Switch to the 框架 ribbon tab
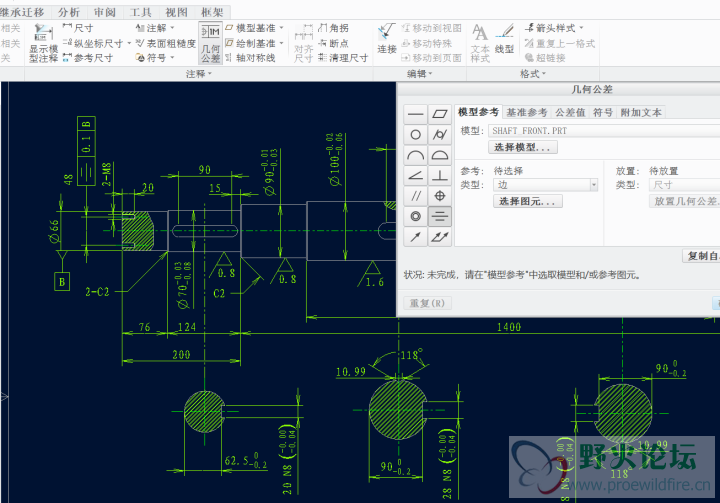The image size is (720, 503). [212, 12]
